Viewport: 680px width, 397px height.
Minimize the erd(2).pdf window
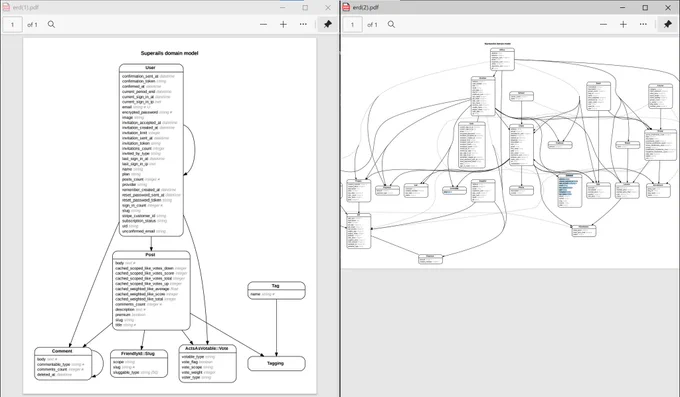tap(623, 7)
